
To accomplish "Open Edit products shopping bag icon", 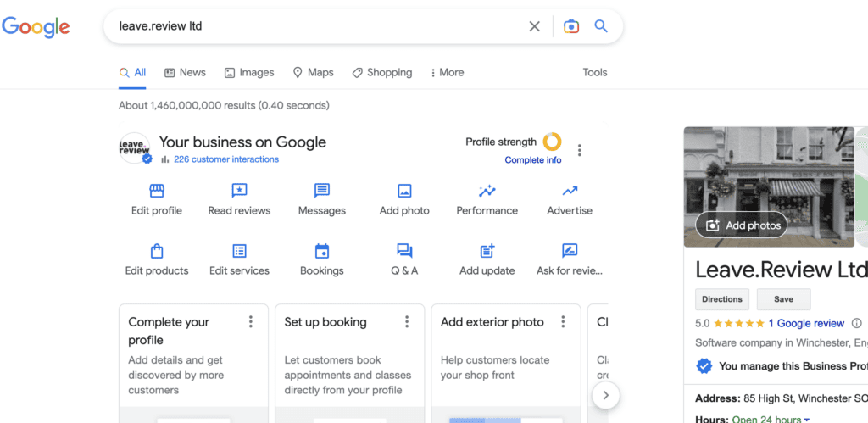I will 157,251.
